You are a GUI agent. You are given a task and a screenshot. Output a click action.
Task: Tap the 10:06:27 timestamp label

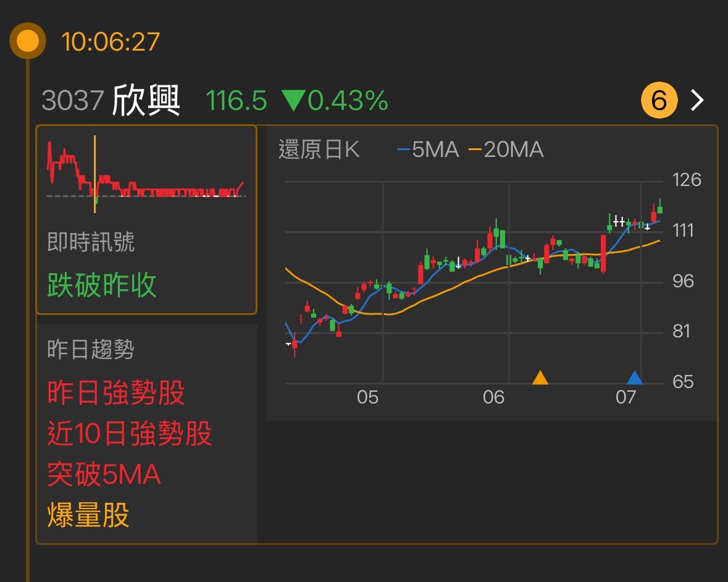[111, 42]
